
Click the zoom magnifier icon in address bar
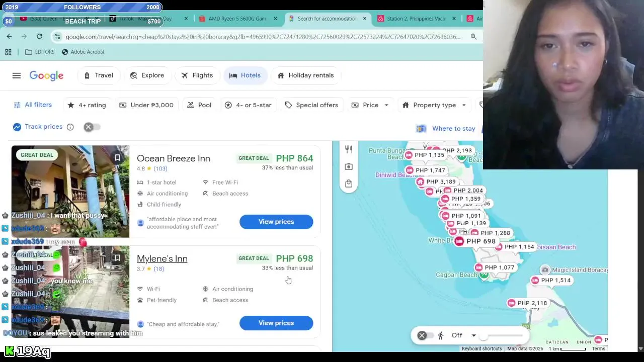tap(473, 36)
